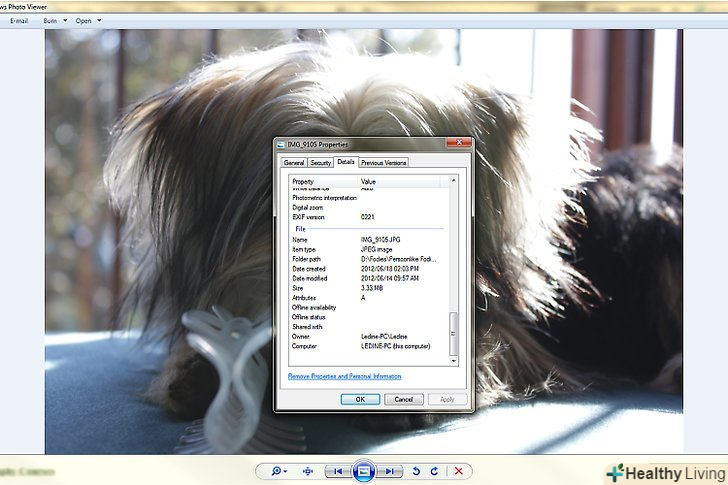Switch to the Security tab

pos(320,162)
